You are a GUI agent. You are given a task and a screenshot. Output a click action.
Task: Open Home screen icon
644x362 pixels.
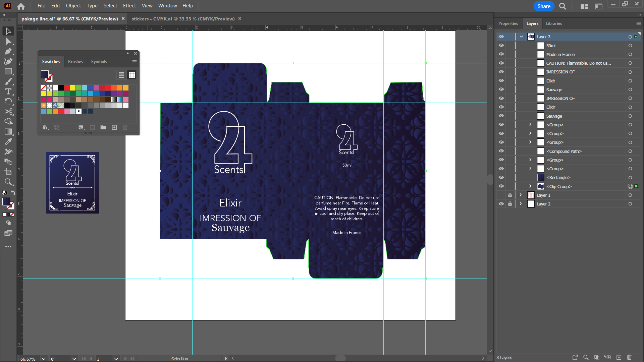tap(21, 6)
